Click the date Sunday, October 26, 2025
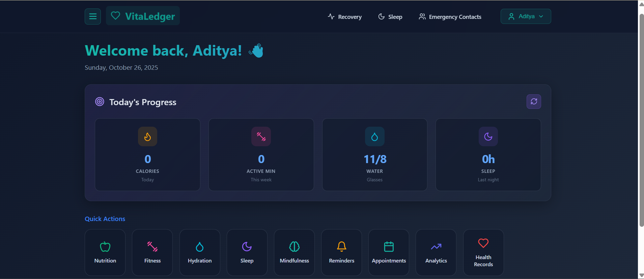 click(121, 67)
